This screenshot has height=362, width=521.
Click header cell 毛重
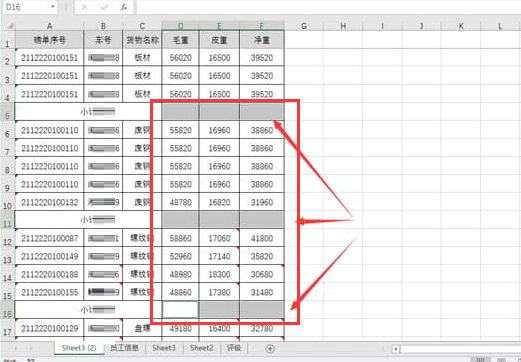pyautogui.click(x=180, y=40)
